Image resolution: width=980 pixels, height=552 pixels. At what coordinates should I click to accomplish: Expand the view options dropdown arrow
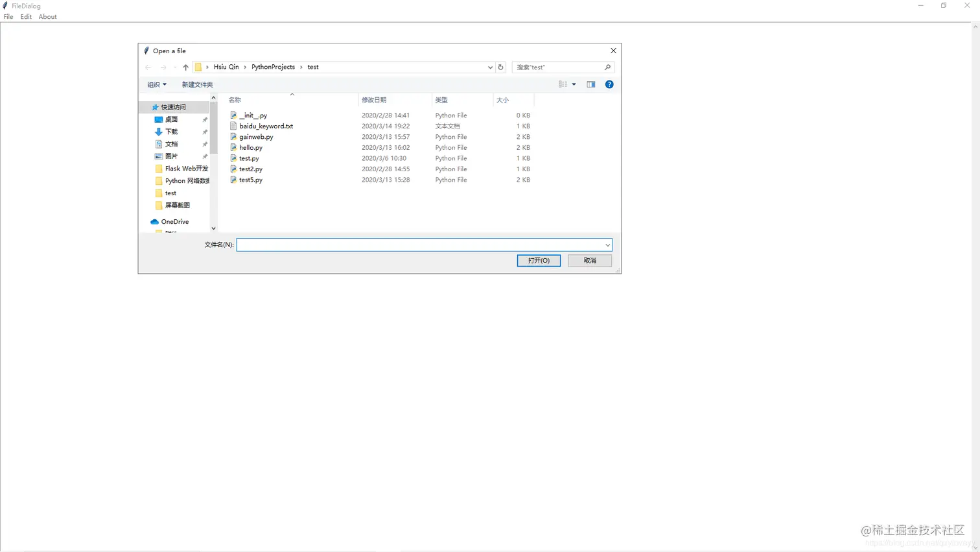tap(574, 84)
